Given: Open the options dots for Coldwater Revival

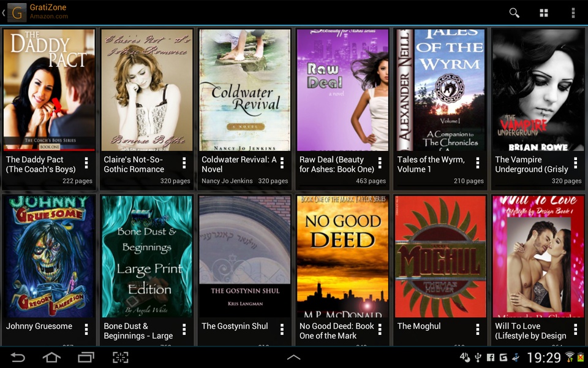Looking at the screenshot, I should pos(282,163).
